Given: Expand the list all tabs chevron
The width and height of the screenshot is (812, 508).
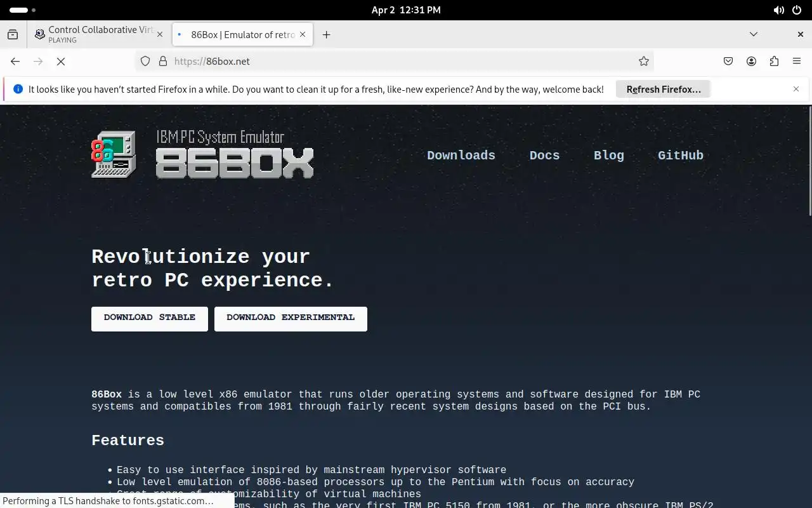Looking at the screenshot, I should click(754, 34).
